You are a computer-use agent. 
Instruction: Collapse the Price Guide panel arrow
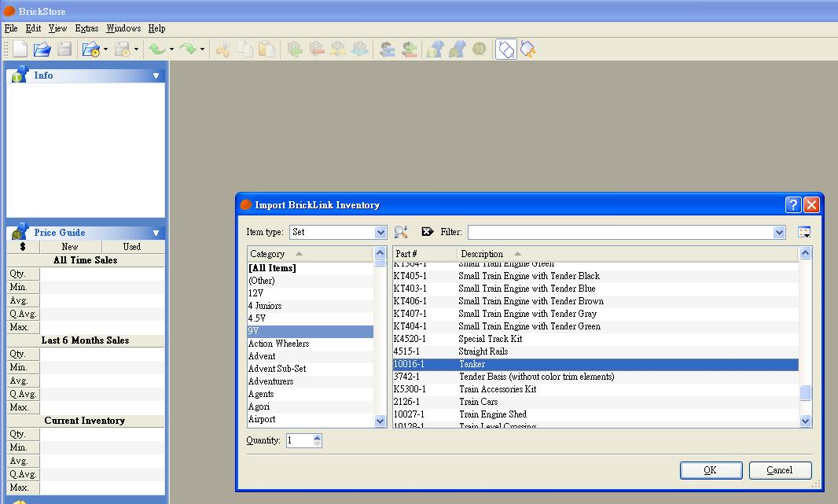(156, 233)
